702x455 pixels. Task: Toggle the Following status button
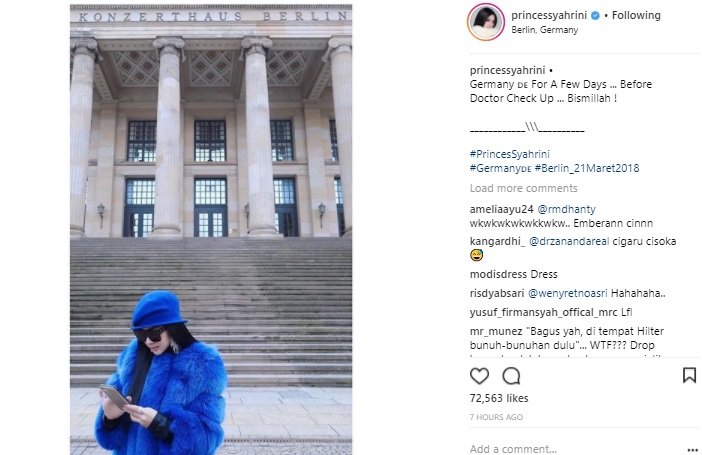[x=636, y=15]
